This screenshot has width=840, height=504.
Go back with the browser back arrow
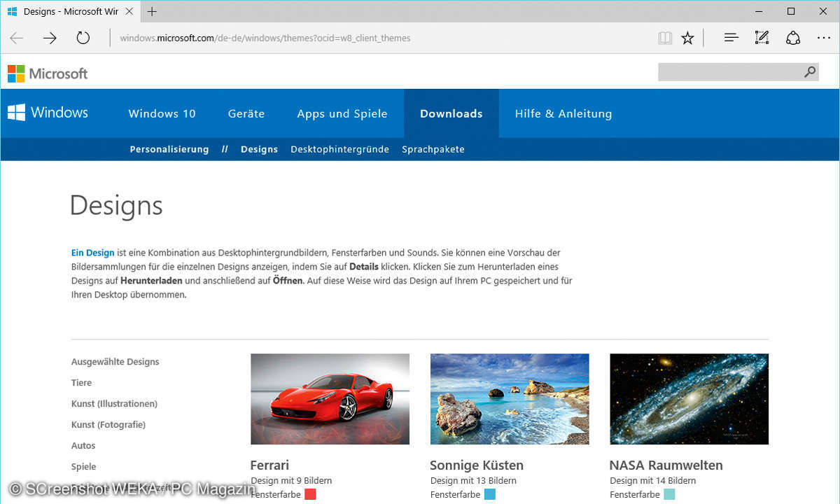(17, 38)
